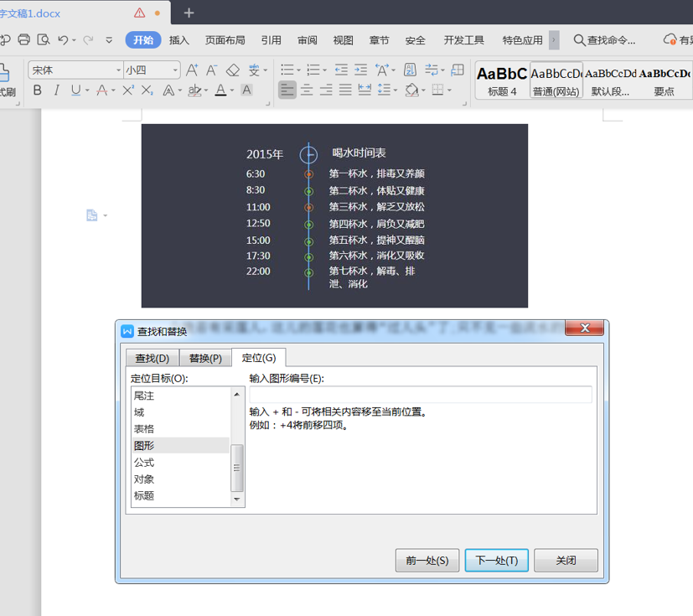
Task: Open the borders dropdown arrow
Action: click(x=449, y=91)
